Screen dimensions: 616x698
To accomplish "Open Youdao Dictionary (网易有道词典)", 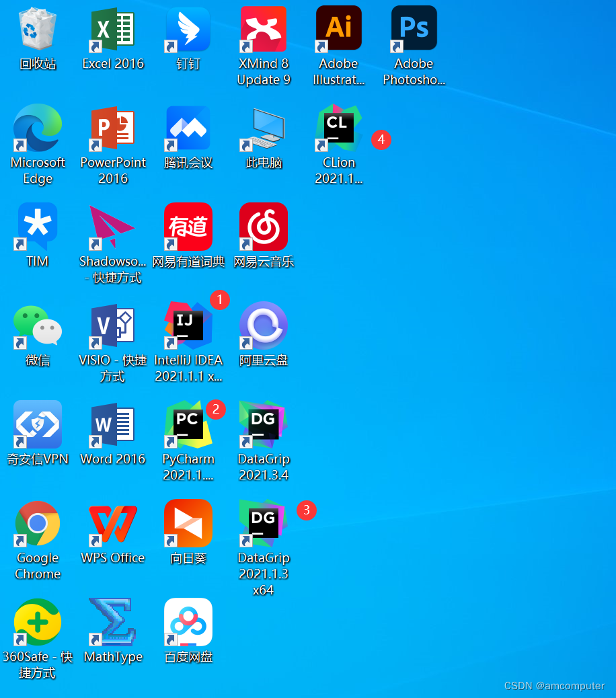I will pos(188,227).
